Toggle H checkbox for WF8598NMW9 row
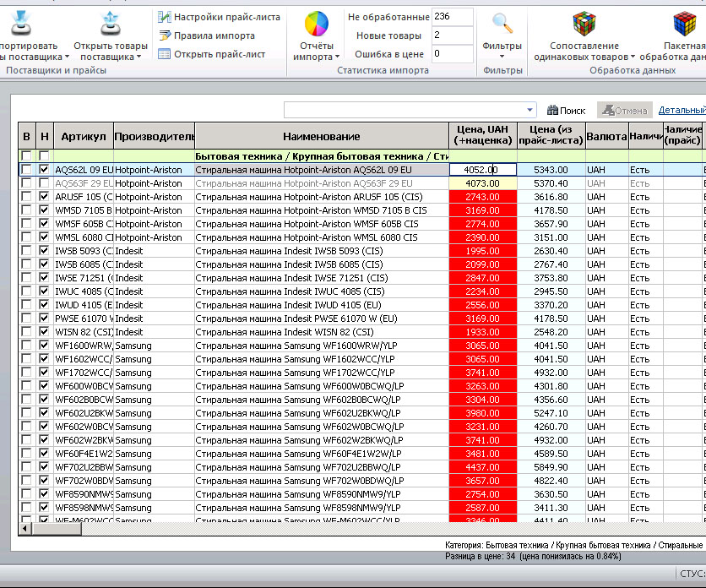This screenshot has width=706, height=588. point(44,508)
